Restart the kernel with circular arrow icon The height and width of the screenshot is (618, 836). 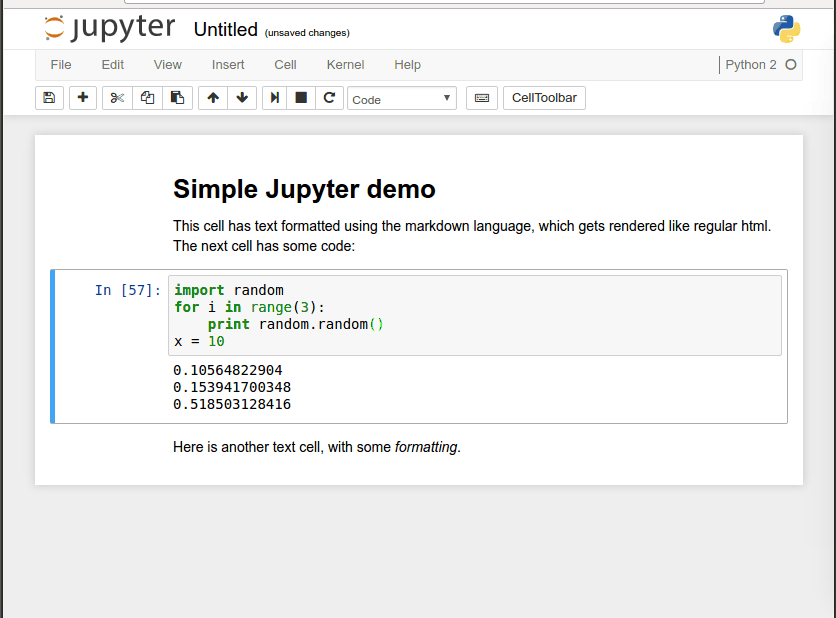click(x=329, y=98)
